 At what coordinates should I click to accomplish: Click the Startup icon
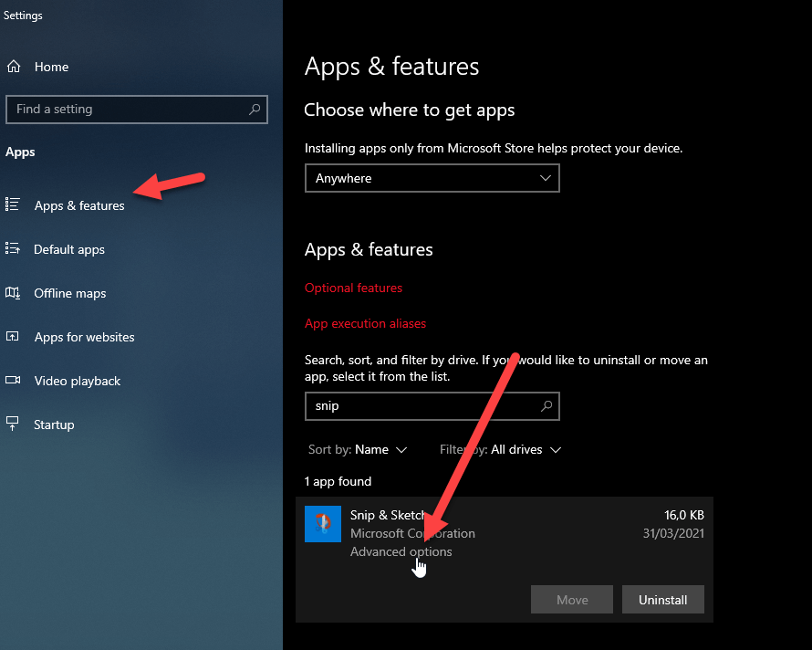tap(13, 424)
